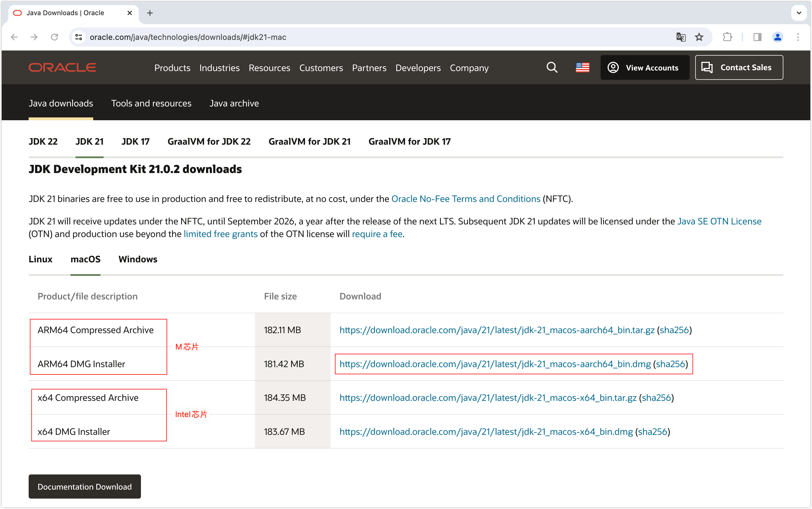Select the JDK 17 tab
Screen dimensions: 812x509
click(135, 141)
